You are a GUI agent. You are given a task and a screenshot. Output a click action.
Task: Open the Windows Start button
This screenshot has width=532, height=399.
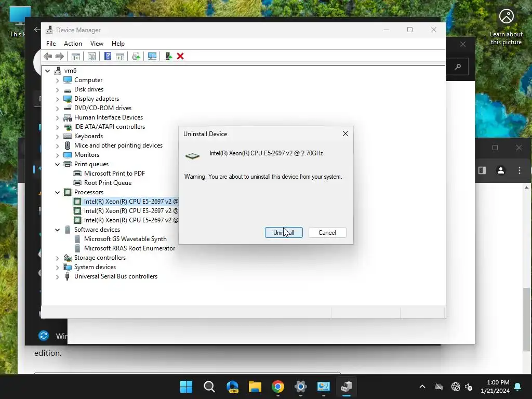pos(187,387)
